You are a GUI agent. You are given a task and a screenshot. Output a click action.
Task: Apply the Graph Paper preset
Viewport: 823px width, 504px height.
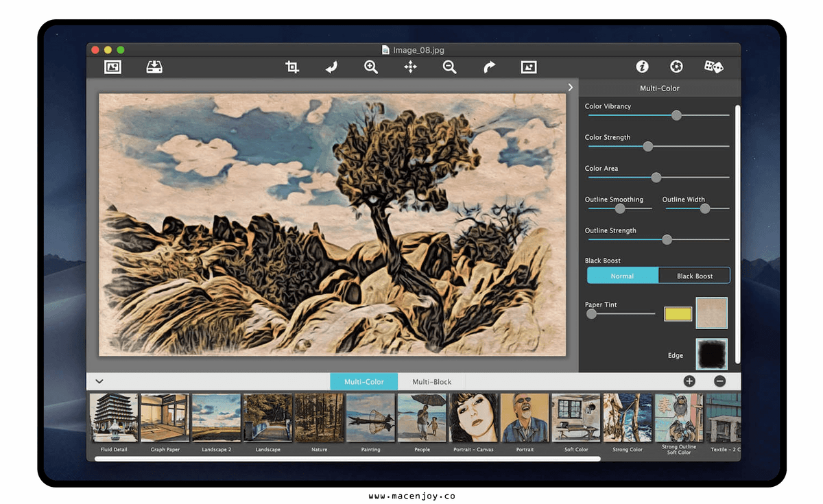(165, 418)
